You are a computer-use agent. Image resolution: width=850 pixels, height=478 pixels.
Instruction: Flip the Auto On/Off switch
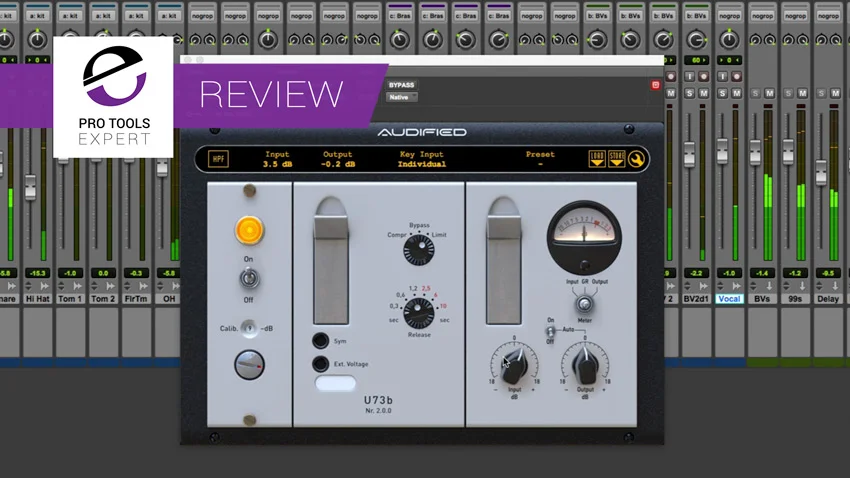[x=550, y=331]
